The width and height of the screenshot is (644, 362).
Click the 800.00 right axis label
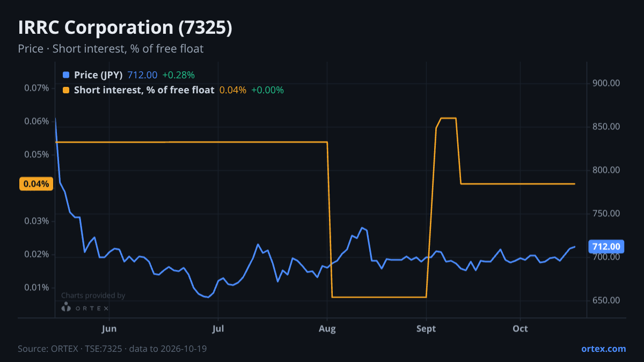[x=606, y=170]
